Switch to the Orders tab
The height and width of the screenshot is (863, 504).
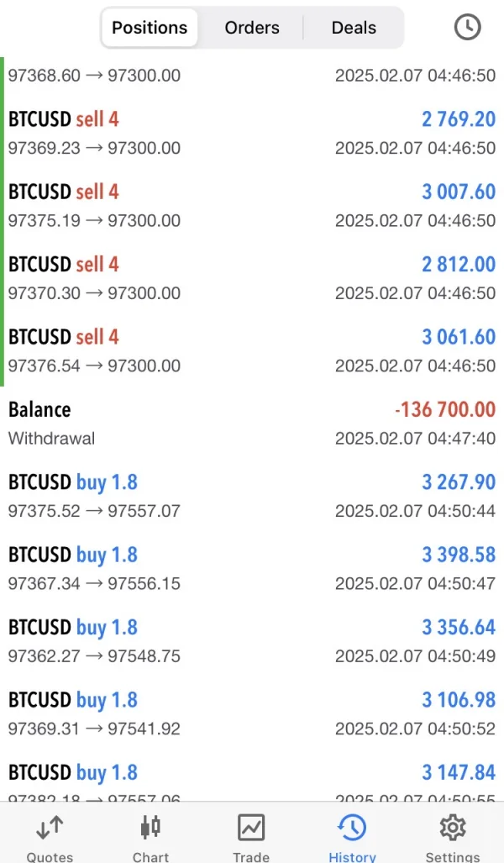(x=252, y=28)
